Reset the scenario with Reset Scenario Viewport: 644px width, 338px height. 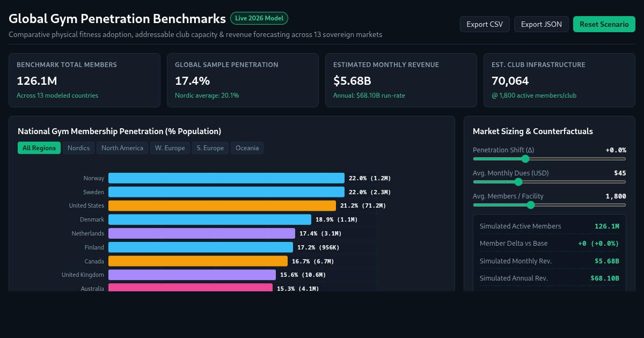(604, 24)
